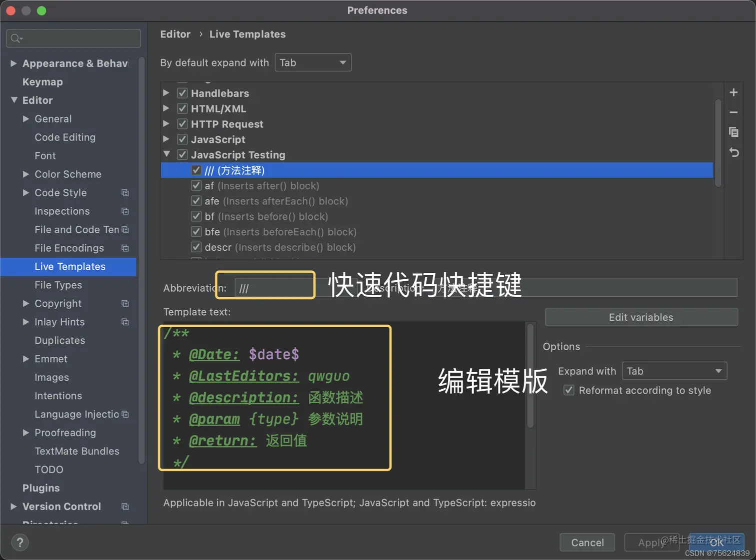Click the settings sidebar scrollbar

[x=141, y=261]
